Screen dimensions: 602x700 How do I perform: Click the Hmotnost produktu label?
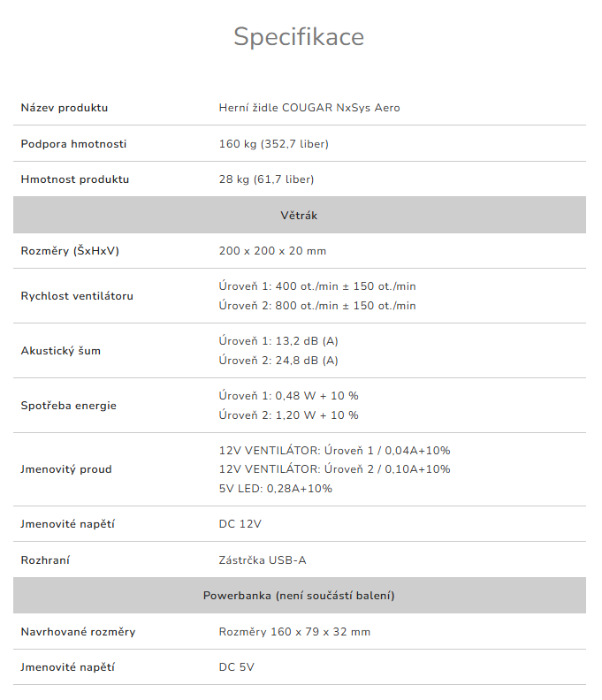click(75, 179)
